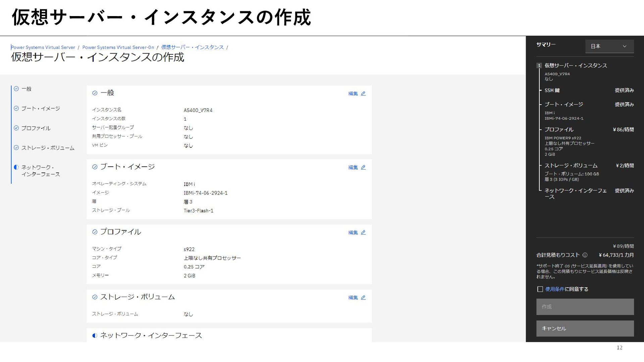Viewport: 644px width, 362px height.
Task: Open the 使用条件 link
Action: point(555,289)
